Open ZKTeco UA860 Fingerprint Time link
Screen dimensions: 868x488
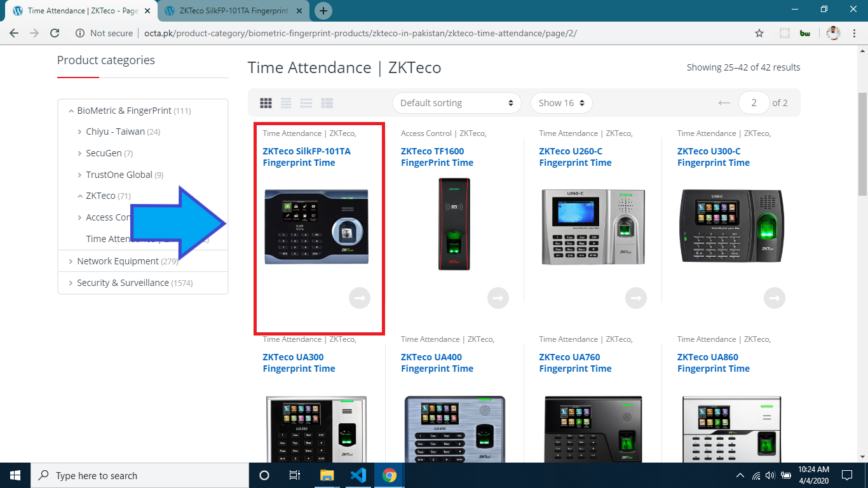pos(714,363)
